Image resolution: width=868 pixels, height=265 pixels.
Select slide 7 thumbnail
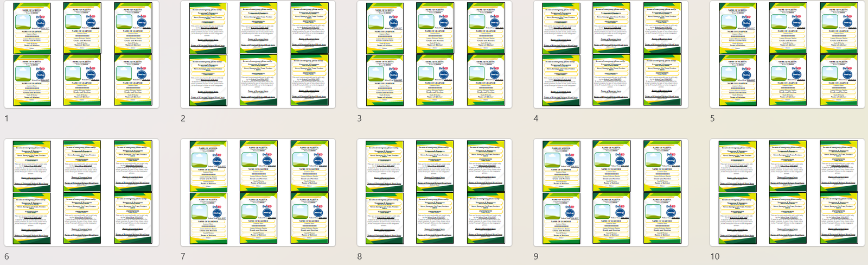[x=258, y=192]
